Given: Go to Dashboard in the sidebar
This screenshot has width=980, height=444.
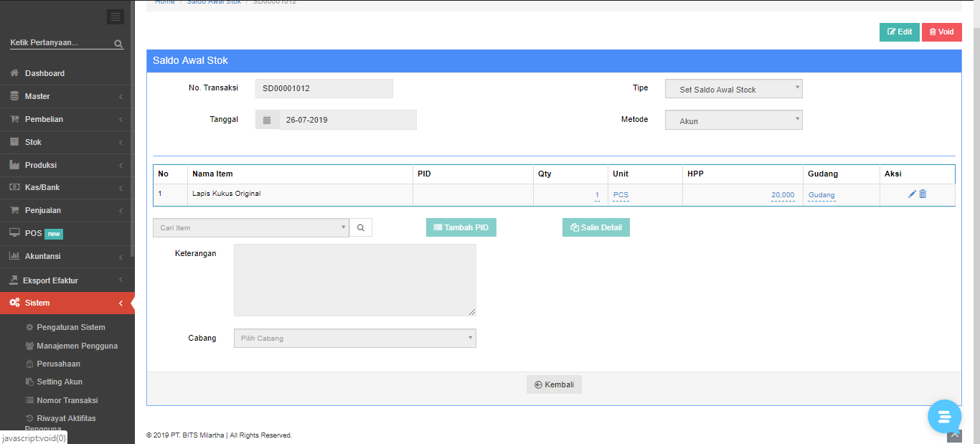Looking at the screenshot, I should point(44,73).
